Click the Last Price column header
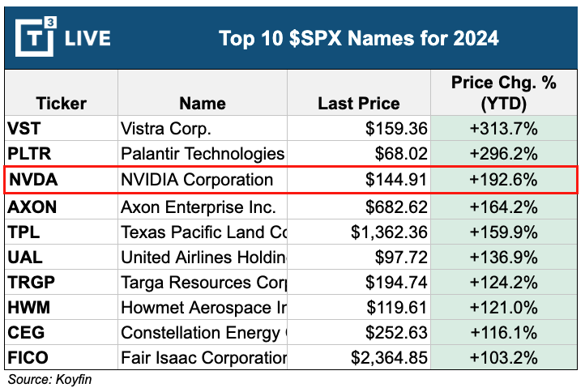Image resolution: width=585 pixels, height=392 pixels. 359,103
